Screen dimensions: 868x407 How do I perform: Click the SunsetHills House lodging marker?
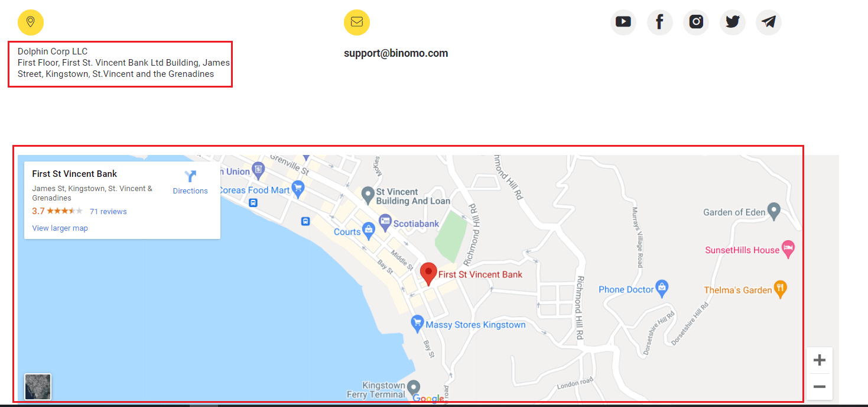[x=788, y=249]
